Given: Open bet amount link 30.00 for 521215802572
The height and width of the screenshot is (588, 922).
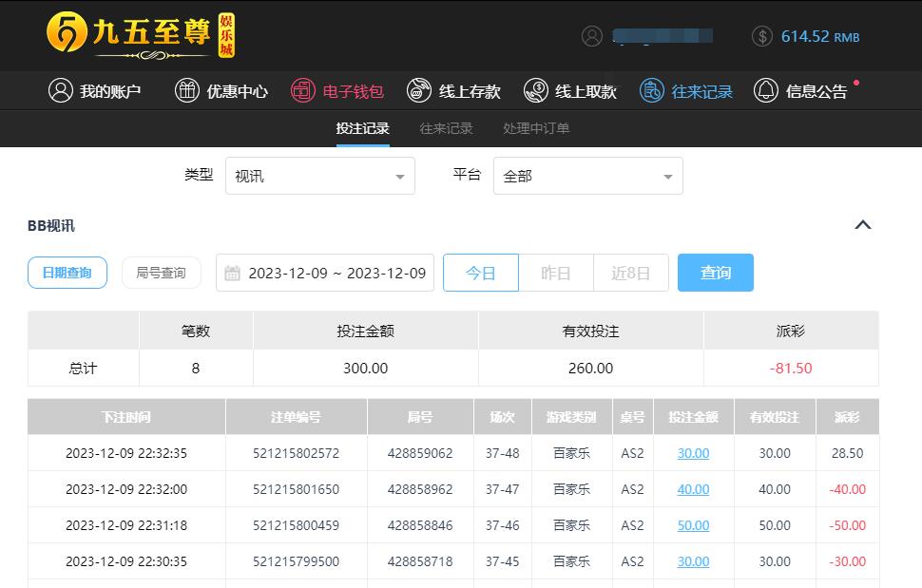Looking at the screenshot, I should click(693, 453).
